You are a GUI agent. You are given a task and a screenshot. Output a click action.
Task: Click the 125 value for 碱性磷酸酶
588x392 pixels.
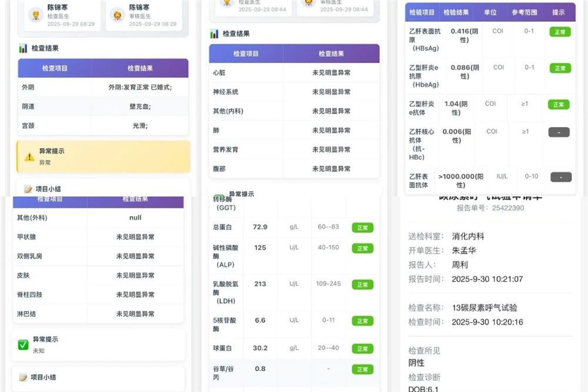[x=260, y=247]
